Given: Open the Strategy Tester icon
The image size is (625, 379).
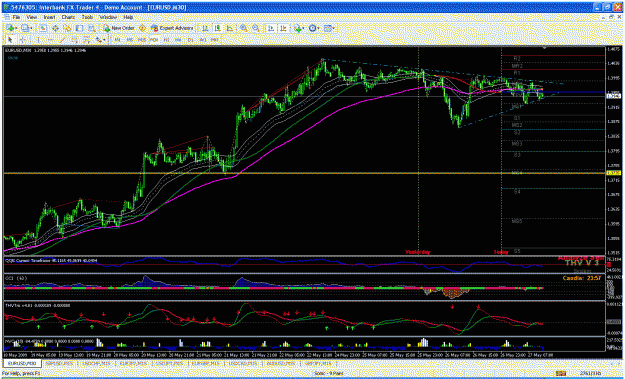Looking at the screenshot, I should [92, 28].
